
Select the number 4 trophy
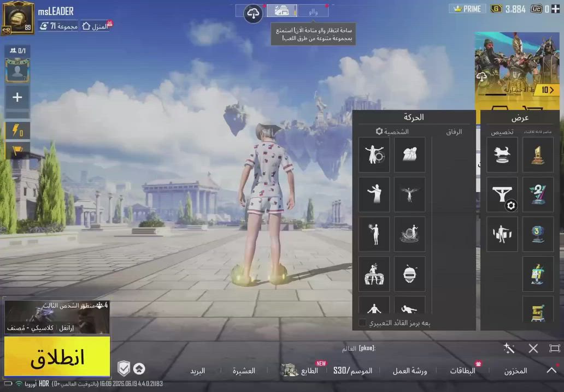[x=538, y=274]
